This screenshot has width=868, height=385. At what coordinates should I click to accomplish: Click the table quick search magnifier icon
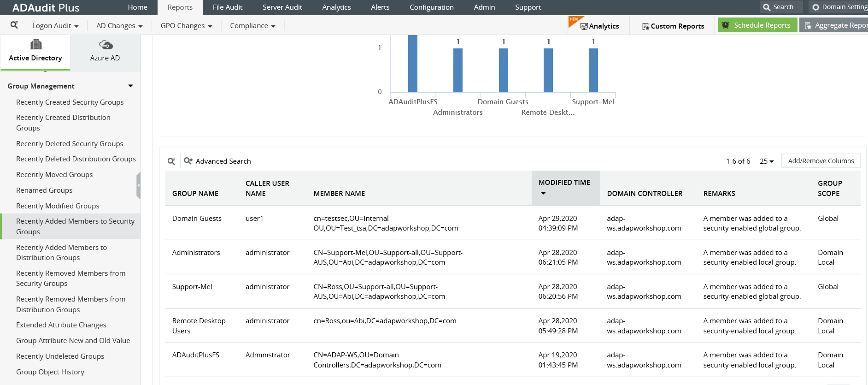(x=171, y=161)
